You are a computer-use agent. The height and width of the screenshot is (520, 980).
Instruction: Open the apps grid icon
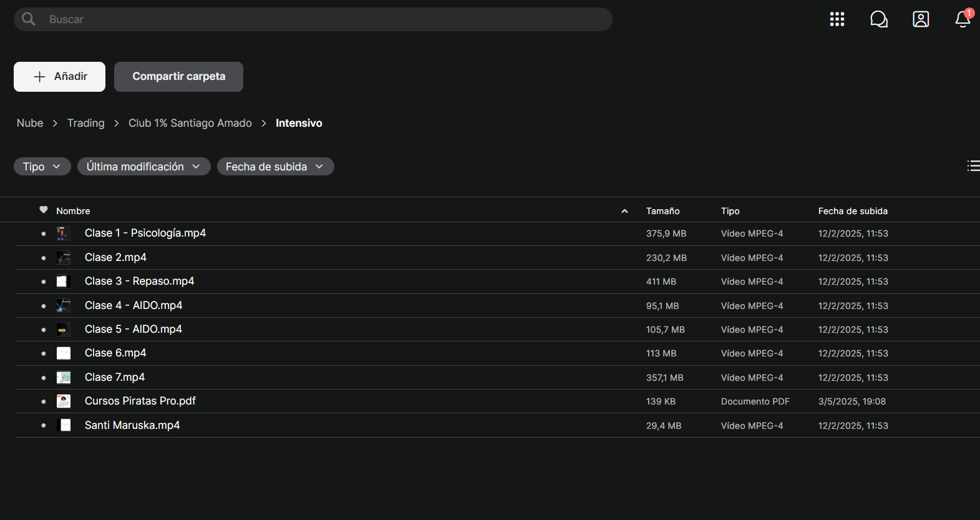point(837,19)
